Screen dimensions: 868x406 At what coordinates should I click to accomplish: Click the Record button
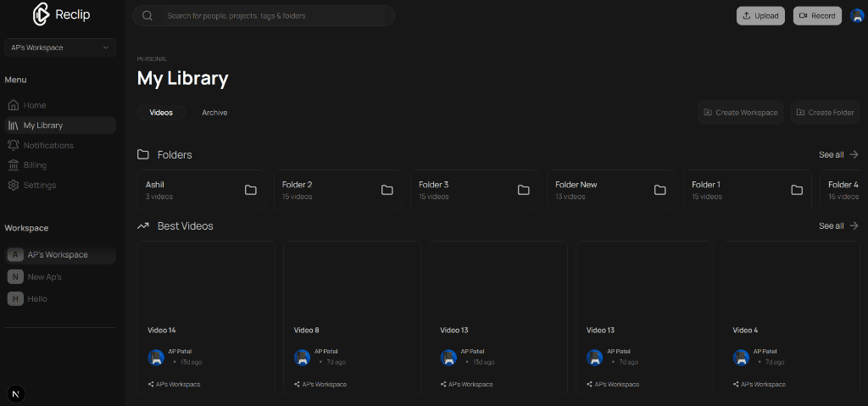coord(818,15)
